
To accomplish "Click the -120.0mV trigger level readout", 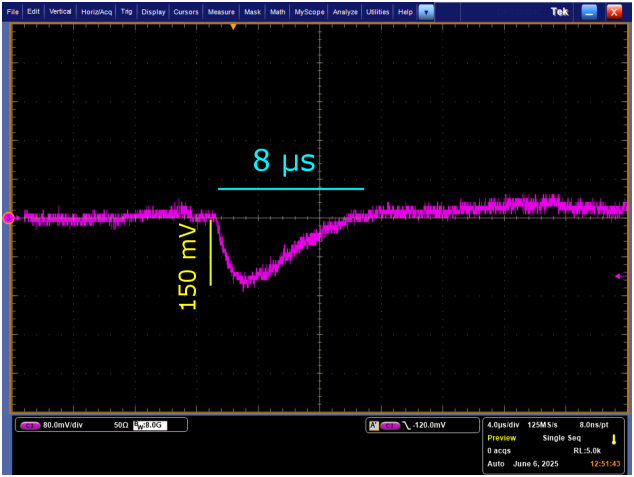I will click(430, 425).
